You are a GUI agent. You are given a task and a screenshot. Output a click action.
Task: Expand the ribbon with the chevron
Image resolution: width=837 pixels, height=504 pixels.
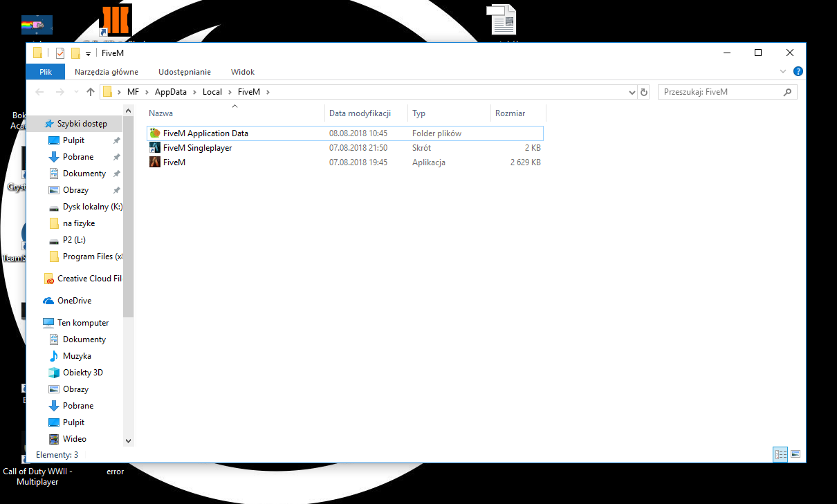point(783,71)
